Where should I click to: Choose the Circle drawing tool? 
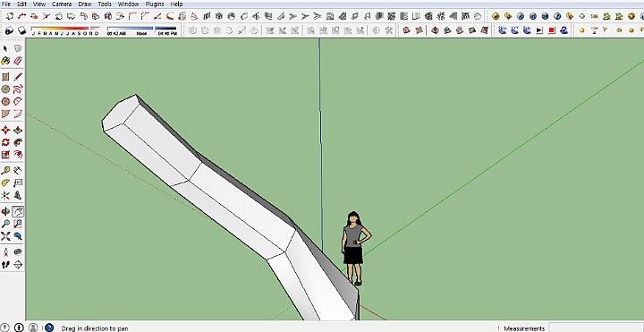tap(5, 89)
